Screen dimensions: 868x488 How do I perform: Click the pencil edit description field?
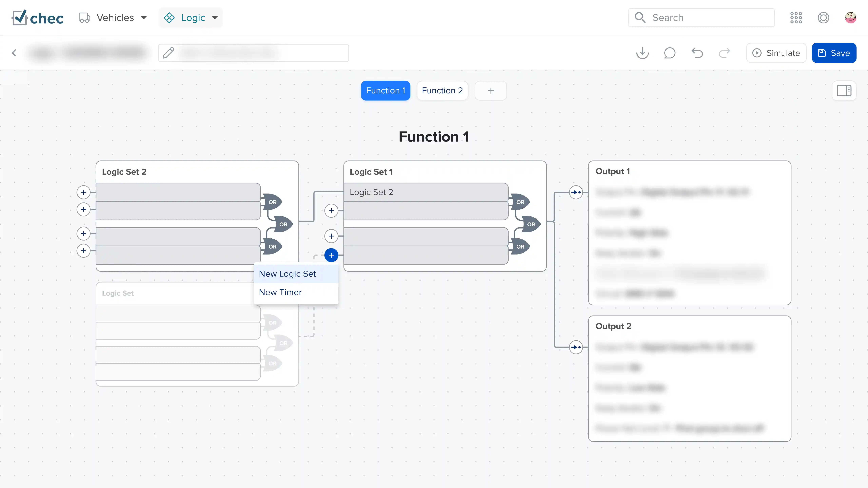pos(253,53)
